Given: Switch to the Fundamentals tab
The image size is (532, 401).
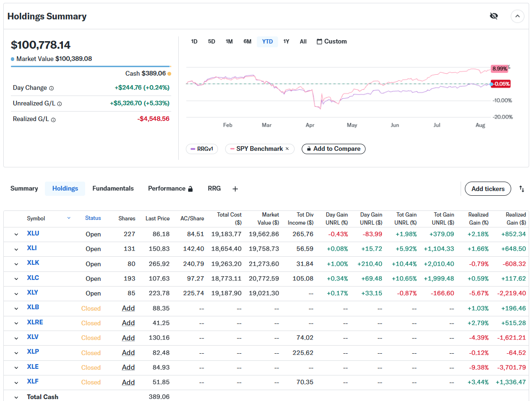Looking at the screenshot, I should (113, 189).
